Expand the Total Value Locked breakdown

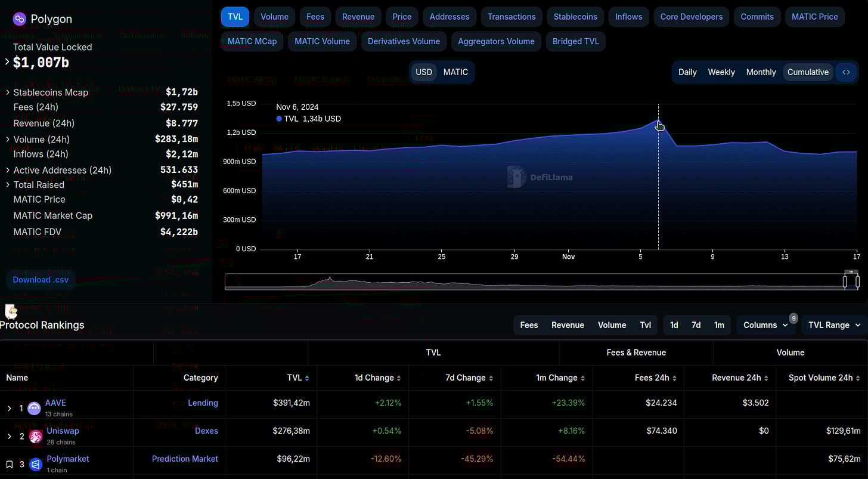pyautogui.click(x=8, y=61)
